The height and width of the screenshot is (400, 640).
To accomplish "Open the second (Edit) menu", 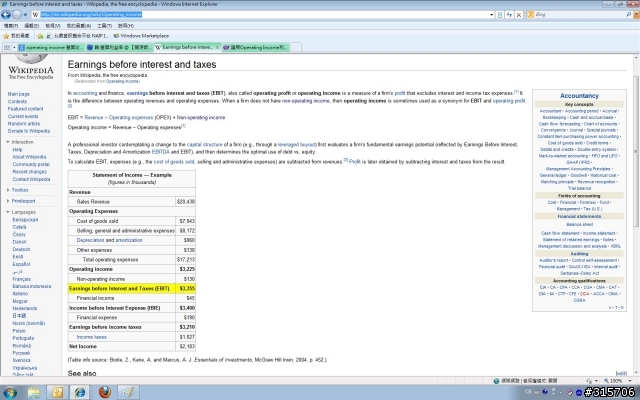I will point(31,26).
